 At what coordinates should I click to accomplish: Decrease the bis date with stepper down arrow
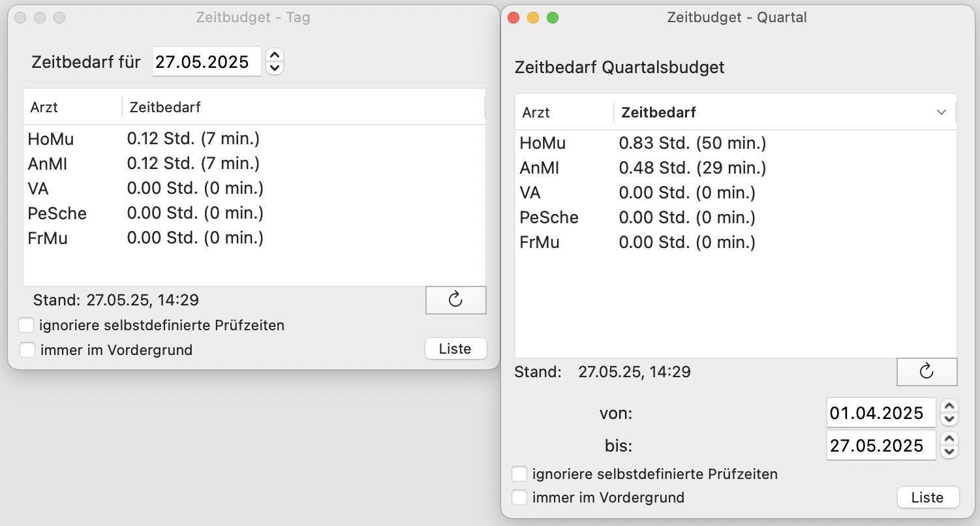pos(950,452)
